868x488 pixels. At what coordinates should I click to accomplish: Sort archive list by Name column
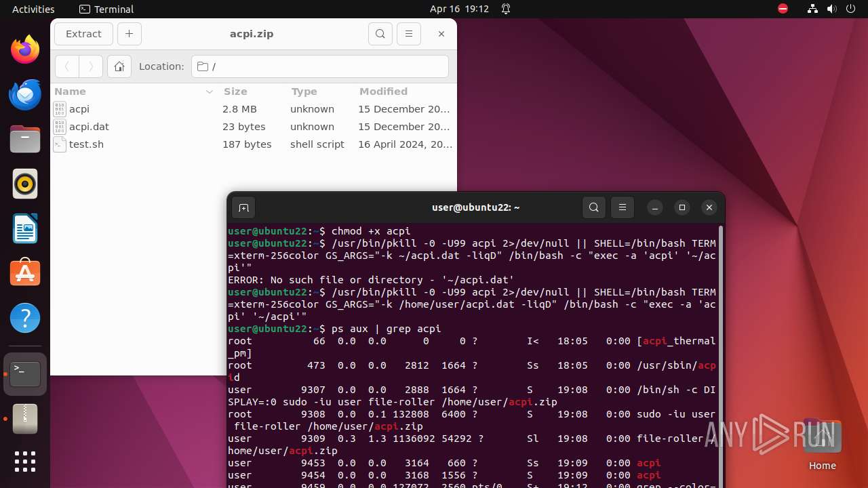click(x=134, y=91)
